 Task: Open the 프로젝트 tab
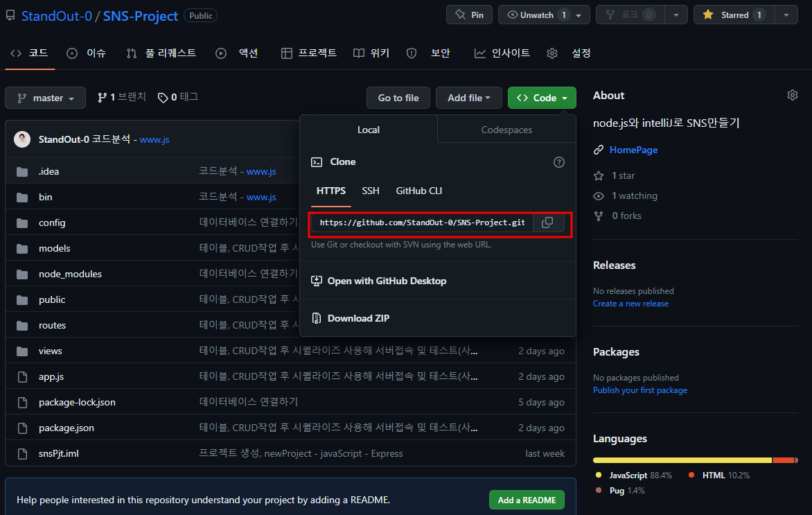[308, 53]
